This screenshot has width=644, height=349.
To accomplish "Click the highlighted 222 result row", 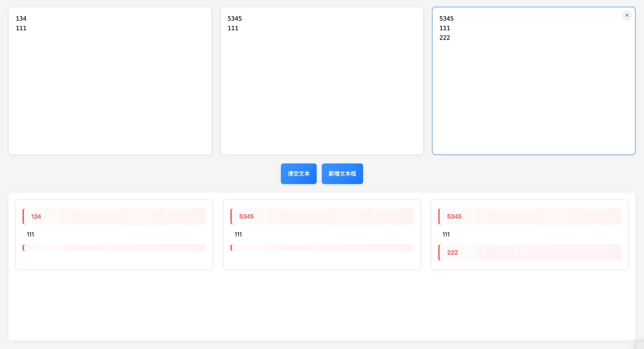I will click(529, 252).
